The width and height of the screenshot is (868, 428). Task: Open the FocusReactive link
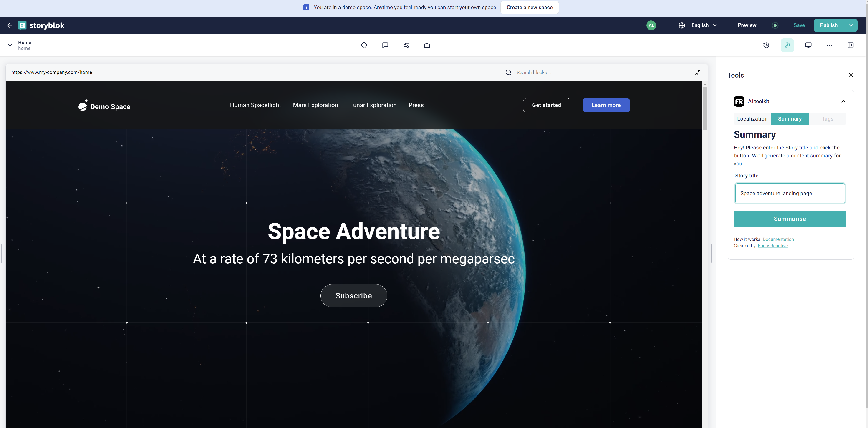coord(773,246)
